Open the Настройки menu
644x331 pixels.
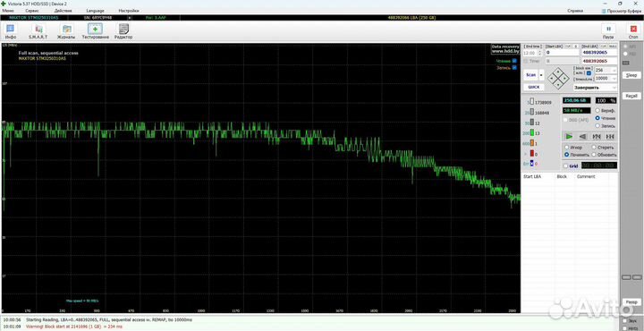click(x=129, y=10)
